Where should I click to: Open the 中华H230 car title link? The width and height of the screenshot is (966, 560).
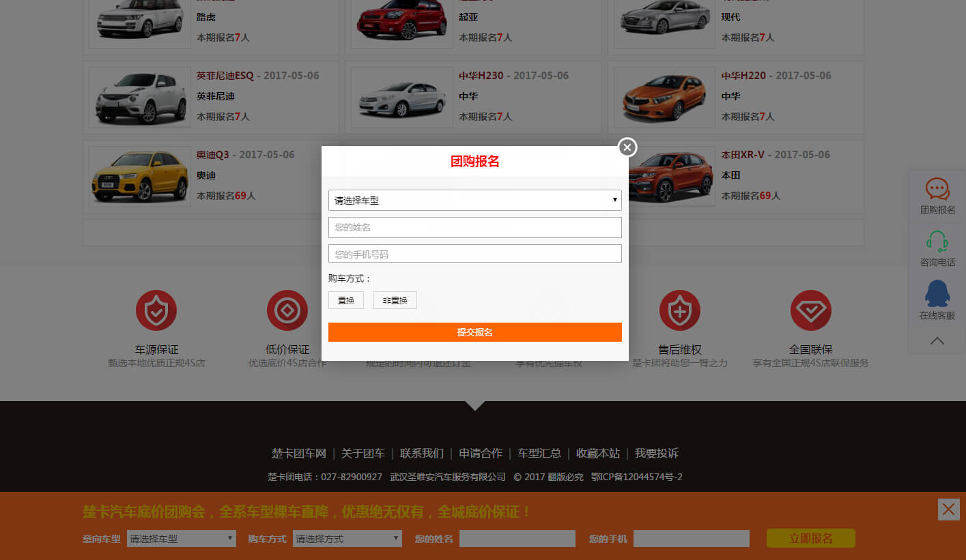(x=481, y=76)
